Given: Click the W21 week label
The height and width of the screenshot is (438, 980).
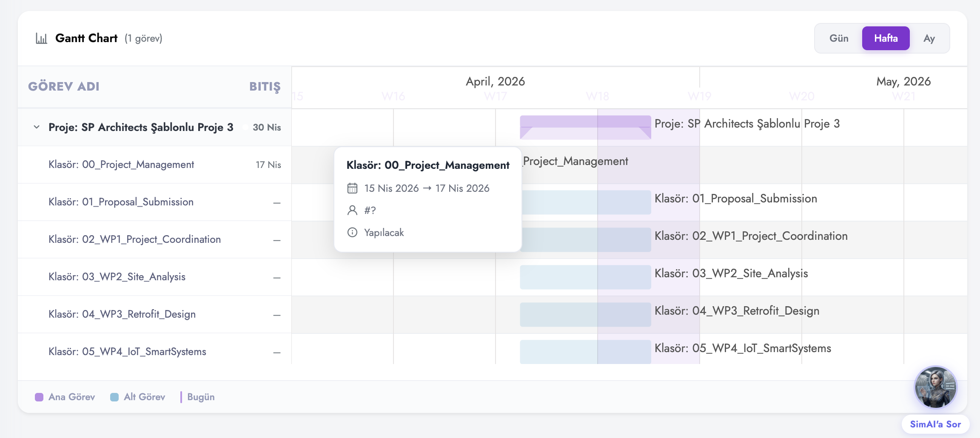Looking at the screenshot, I should (x=903, y=97).
